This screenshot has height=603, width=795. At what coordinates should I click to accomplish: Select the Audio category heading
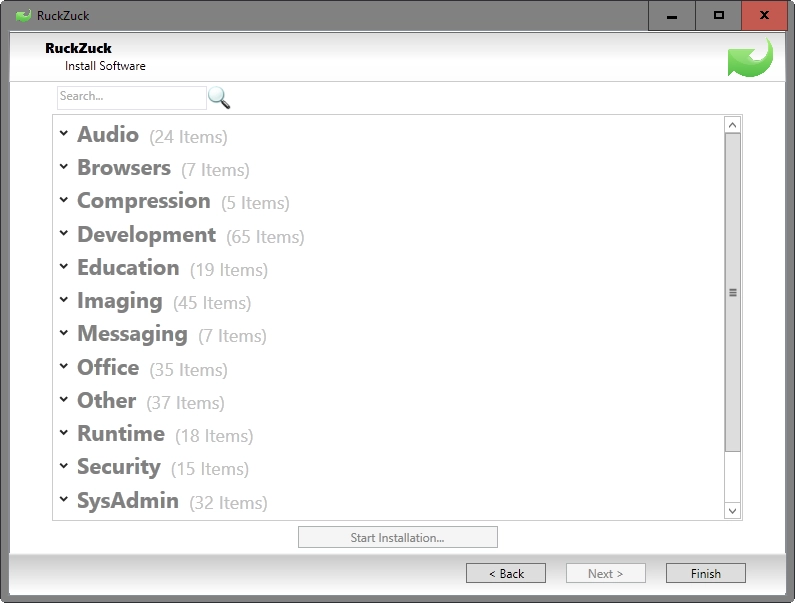(x=108, y=135)
